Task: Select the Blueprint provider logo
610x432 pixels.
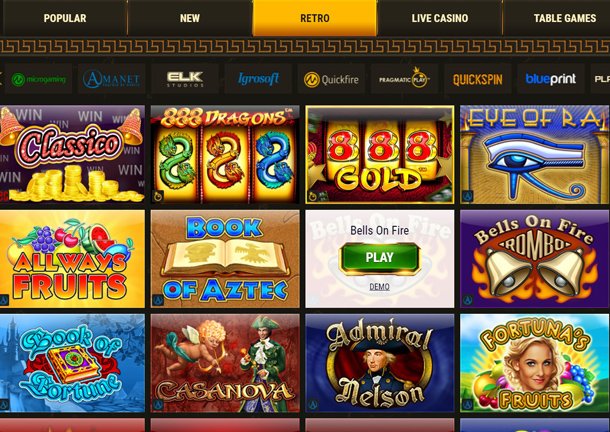Action: point(550,79)
